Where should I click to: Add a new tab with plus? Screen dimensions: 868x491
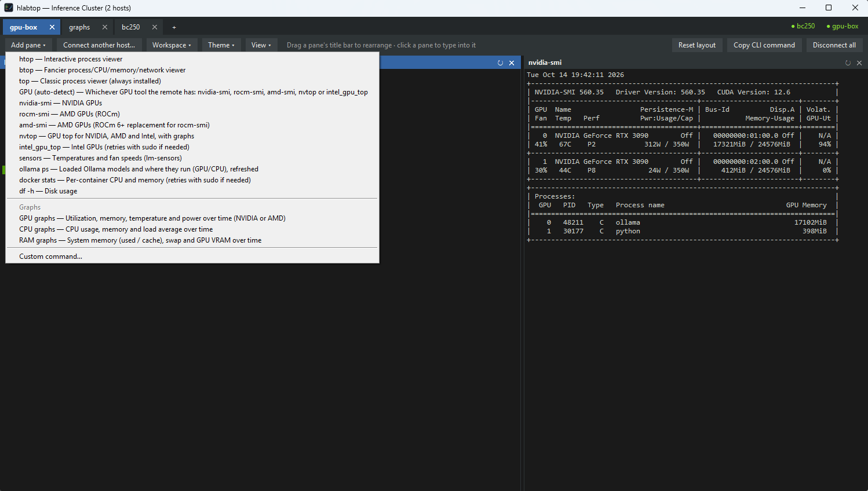pyautogui.click(x=174, y=27)
